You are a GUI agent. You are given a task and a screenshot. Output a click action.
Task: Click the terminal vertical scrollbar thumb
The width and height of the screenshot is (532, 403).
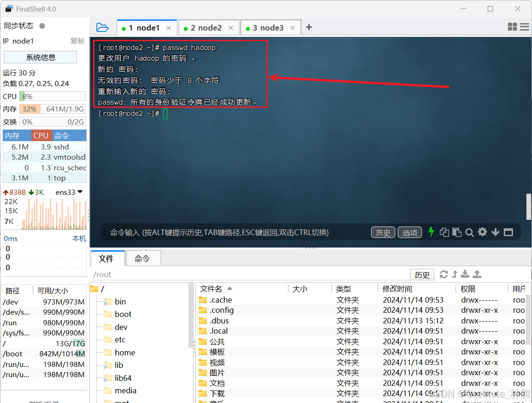pyautogui.click(x=529, y=206)
